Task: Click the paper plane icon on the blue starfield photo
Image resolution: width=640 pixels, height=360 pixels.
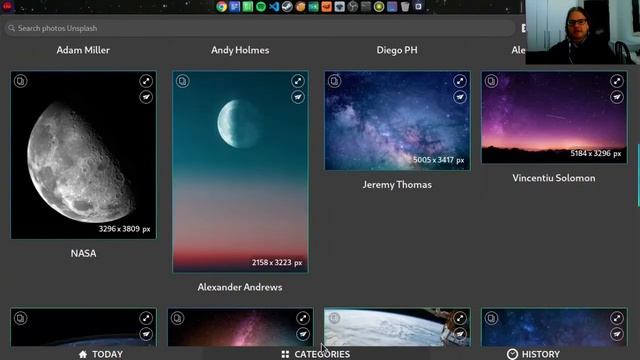Action: (617, 334)
